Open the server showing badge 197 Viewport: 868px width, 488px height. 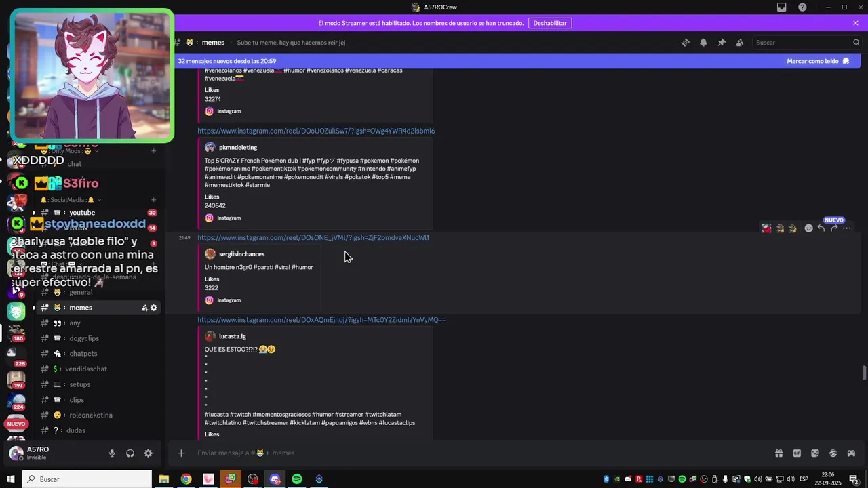point(16,380)
